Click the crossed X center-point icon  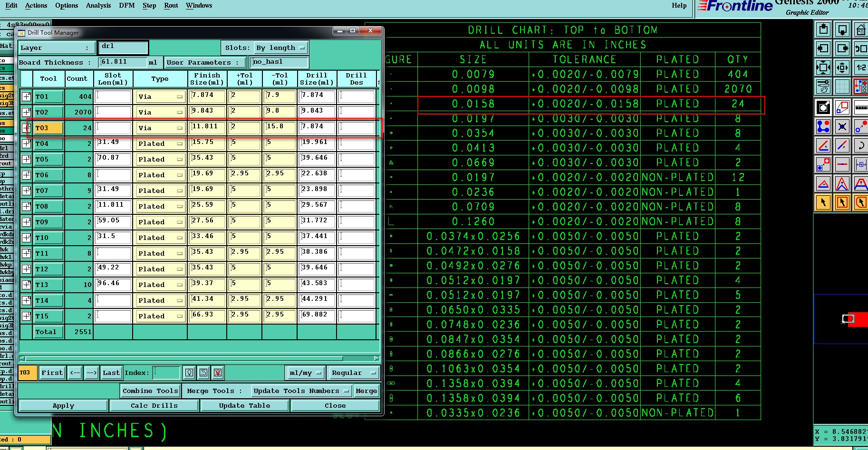tap(842, 127)
